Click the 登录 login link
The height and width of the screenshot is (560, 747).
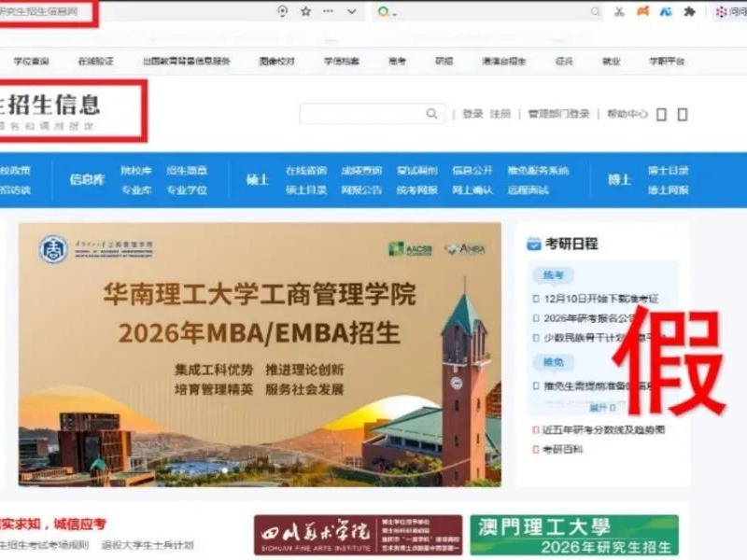click(472, 114)
